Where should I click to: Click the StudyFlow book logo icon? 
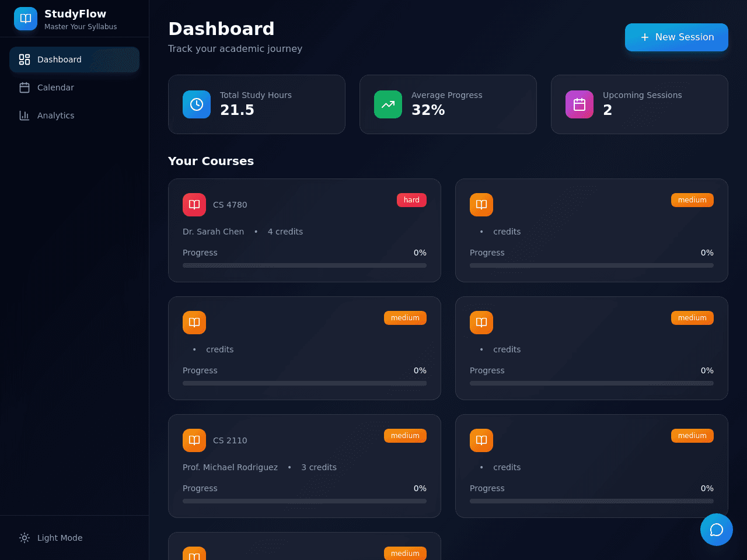click(26, 19)
